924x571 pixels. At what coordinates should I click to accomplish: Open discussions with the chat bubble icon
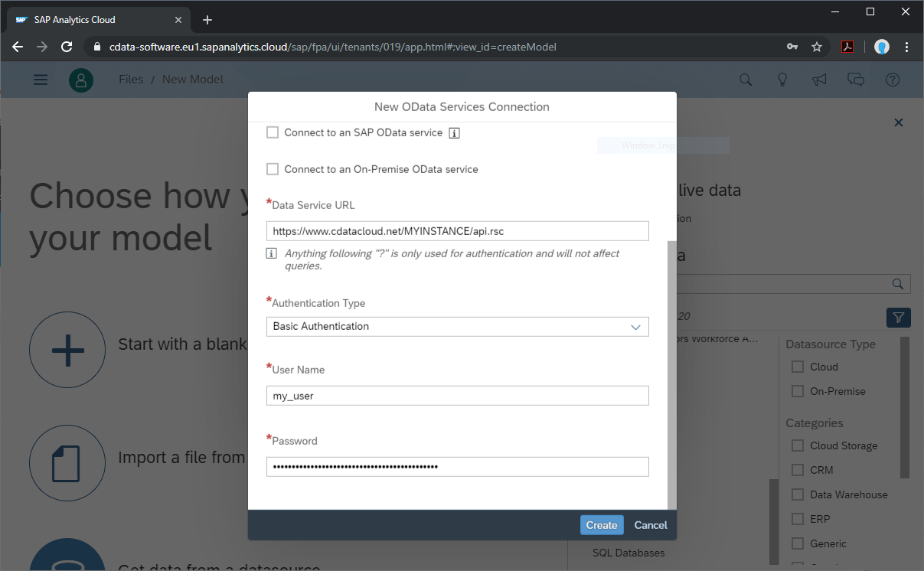855,79
